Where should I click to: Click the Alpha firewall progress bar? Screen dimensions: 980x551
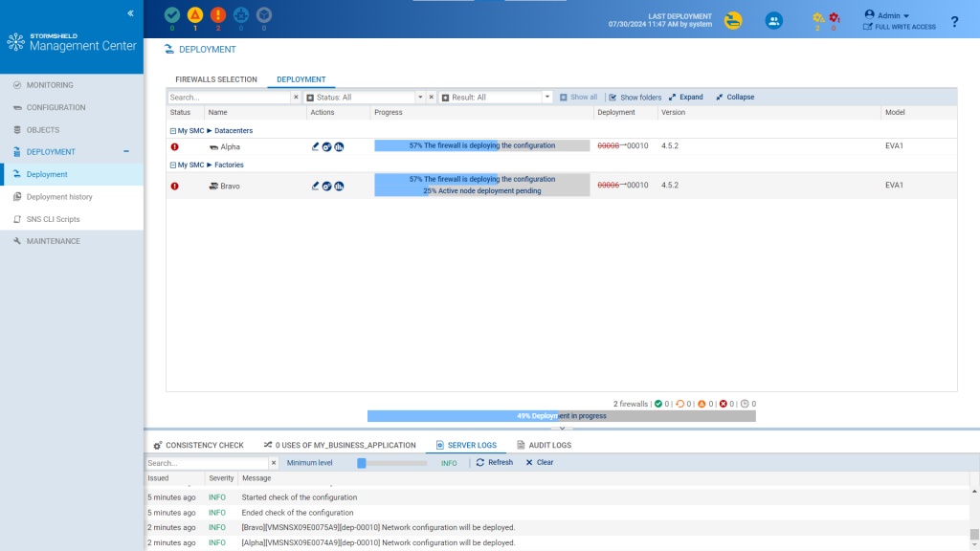[482, 145]
